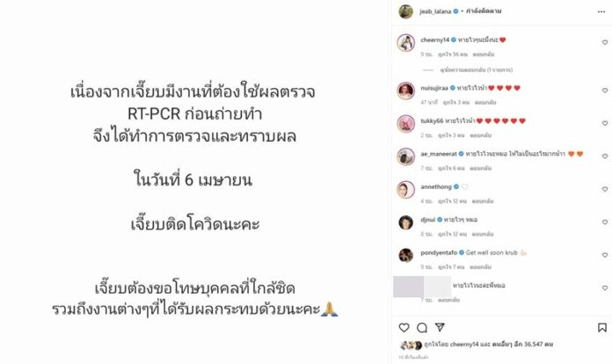The height and width of the screenshot is (364, 612).
Task: Like pondyentafo's comment with the heart
Action: 605,255
